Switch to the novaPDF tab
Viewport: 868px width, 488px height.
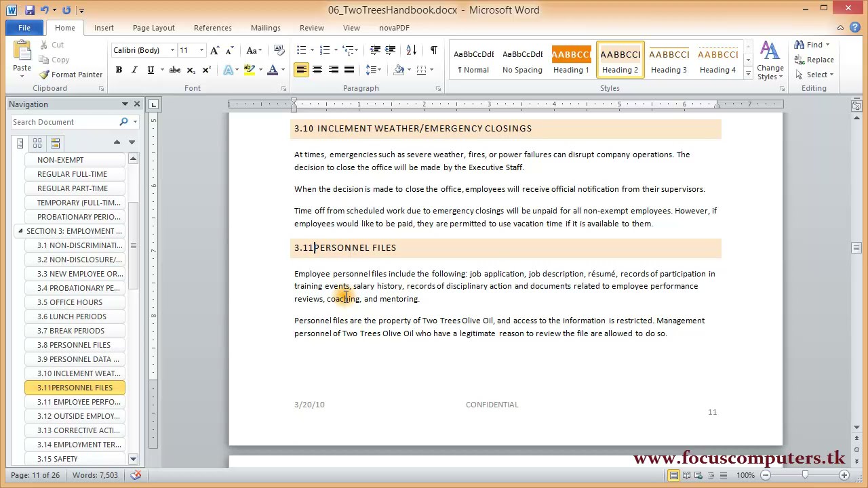(394, 28)
